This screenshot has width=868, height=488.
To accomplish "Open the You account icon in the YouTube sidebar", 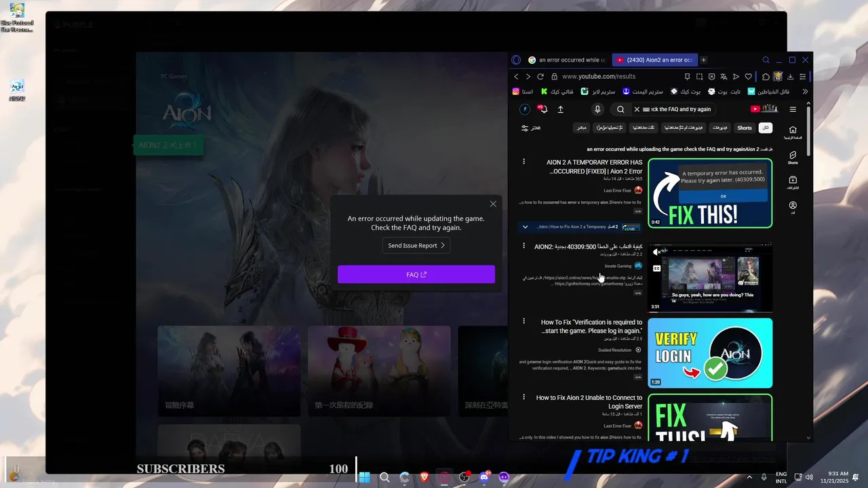I will pos(793,207).
